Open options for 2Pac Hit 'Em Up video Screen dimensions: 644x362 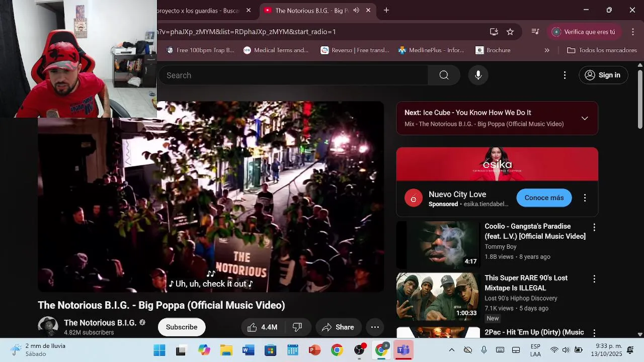(594, 333)
